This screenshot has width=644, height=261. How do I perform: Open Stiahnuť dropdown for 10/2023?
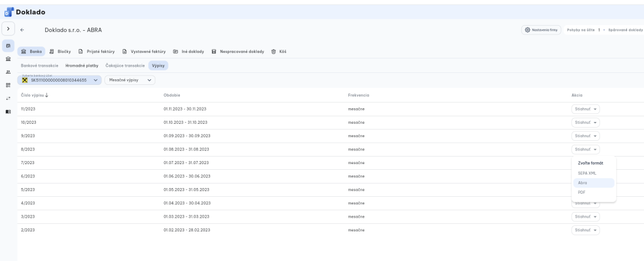pyautogui.click(x=586, y=123)
